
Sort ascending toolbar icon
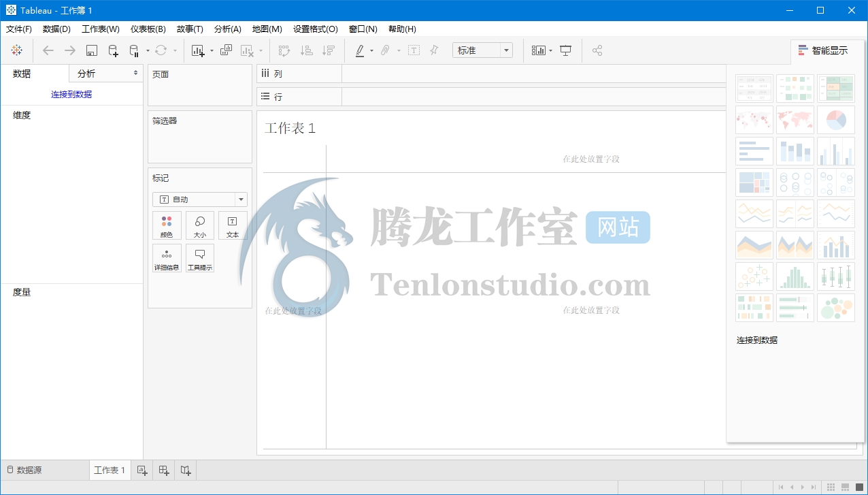click(307, 50)
